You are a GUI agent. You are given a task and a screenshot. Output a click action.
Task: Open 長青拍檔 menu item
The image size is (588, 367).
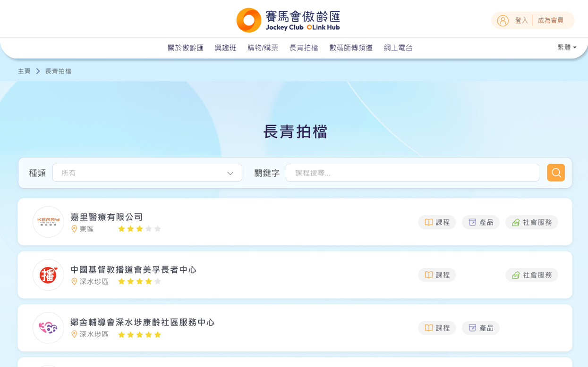pyautogui.click(x=304, y=48)
